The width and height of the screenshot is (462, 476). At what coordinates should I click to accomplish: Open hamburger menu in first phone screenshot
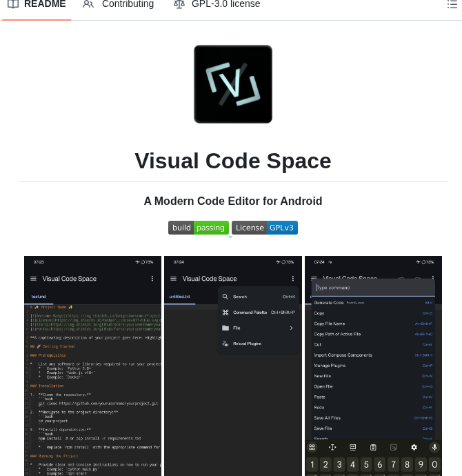coord(33,279)
